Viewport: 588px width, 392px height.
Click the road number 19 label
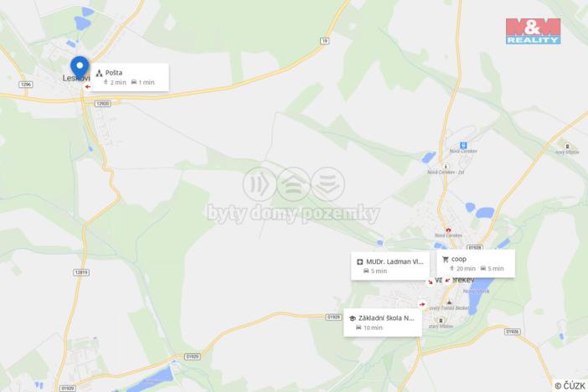325,41
